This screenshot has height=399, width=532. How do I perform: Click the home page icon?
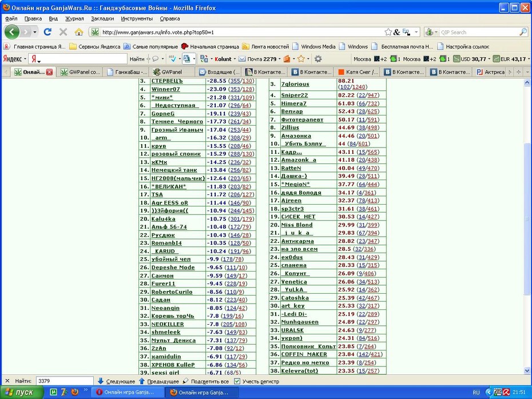(x=79, y=32)
